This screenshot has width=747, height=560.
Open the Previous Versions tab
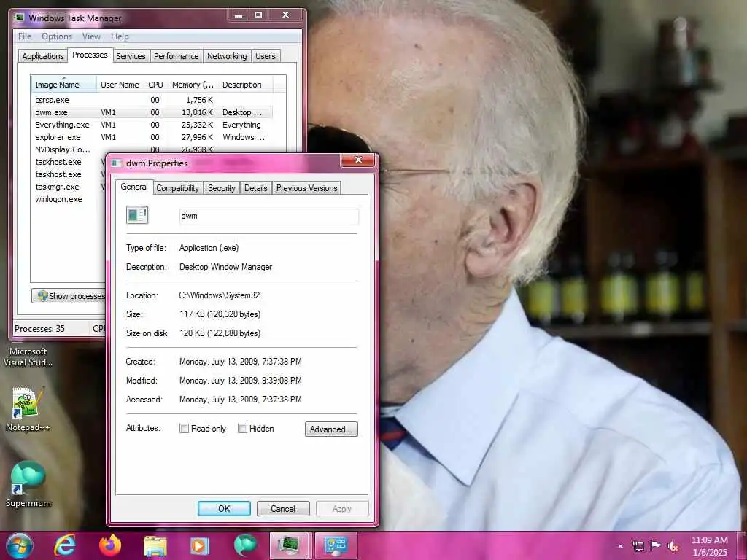click(x=307, y=188)
